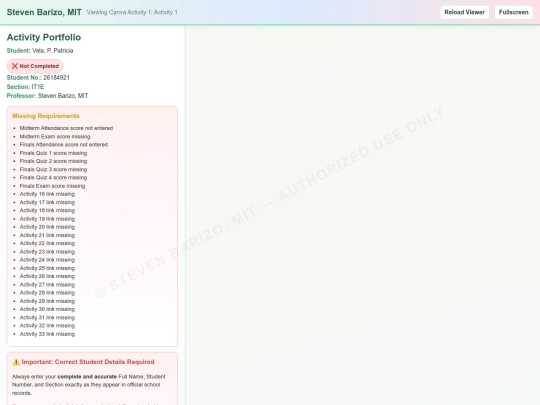The height and width of the screenshot is (405, 540).
Task: Click 'Activity 32 link missing'
Action: pos(47,326)
